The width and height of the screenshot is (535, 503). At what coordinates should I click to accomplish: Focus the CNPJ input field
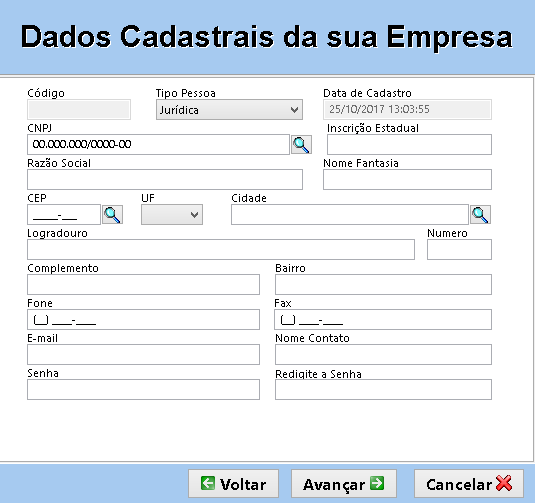[158, 144]
